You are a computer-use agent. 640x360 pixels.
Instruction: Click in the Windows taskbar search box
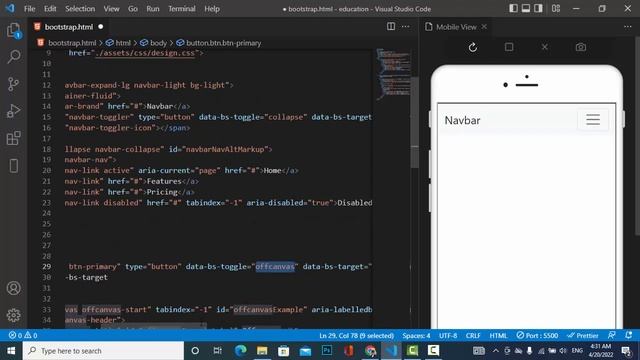(103, 351)
